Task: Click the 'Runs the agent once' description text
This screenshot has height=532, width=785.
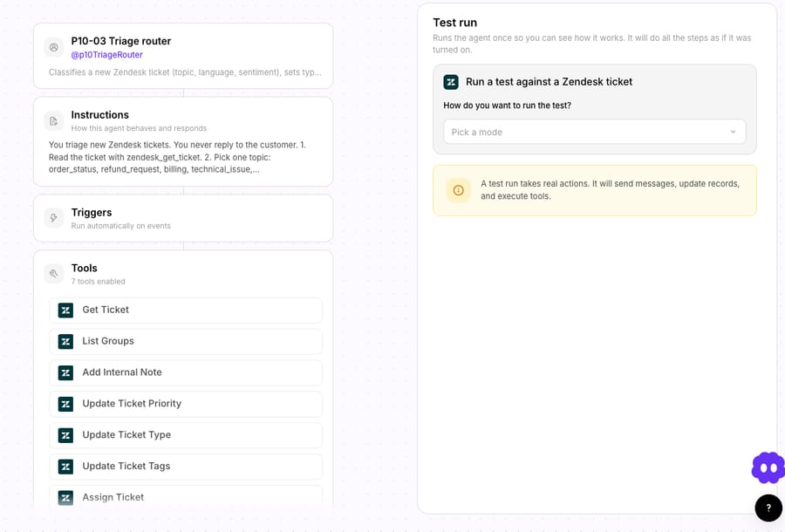Action: pyautogui.click(x=591, y=44)
